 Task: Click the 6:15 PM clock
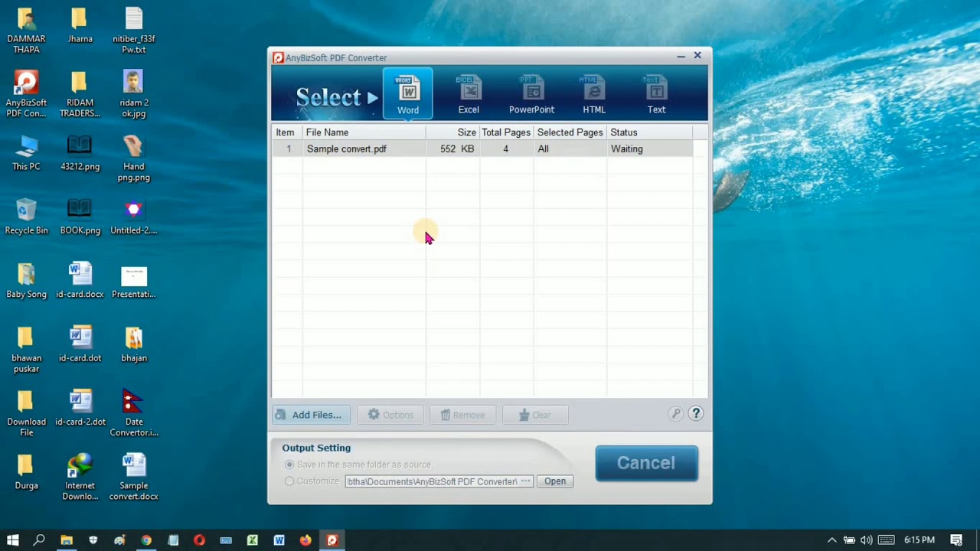click(920, 540)
